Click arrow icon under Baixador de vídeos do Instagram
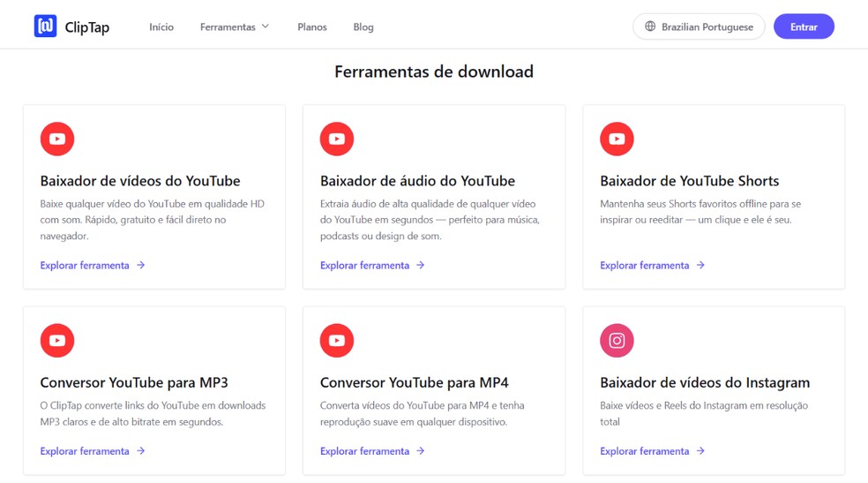The height and width of the screenshot is (483, 868). pos(700,451)
